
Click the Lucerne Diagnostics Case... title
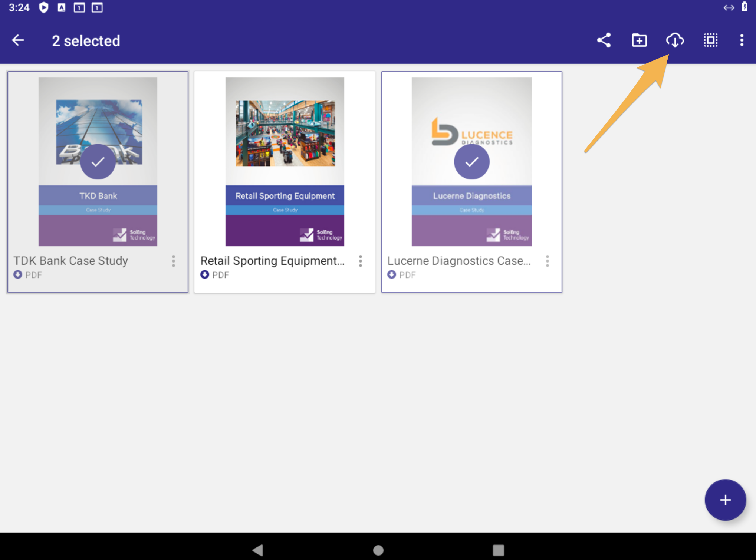point(459,261)
